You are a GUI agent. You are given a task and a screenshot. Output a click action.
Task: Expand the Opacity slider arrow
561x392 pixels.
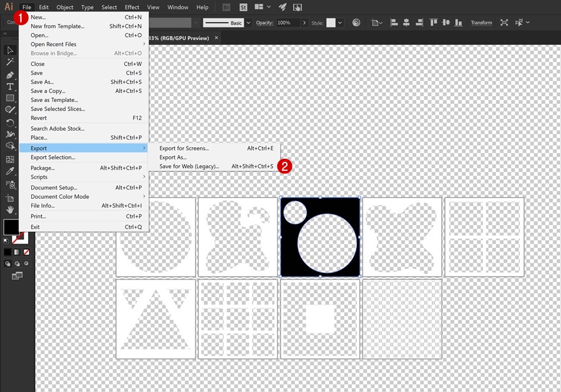[304, 23]
